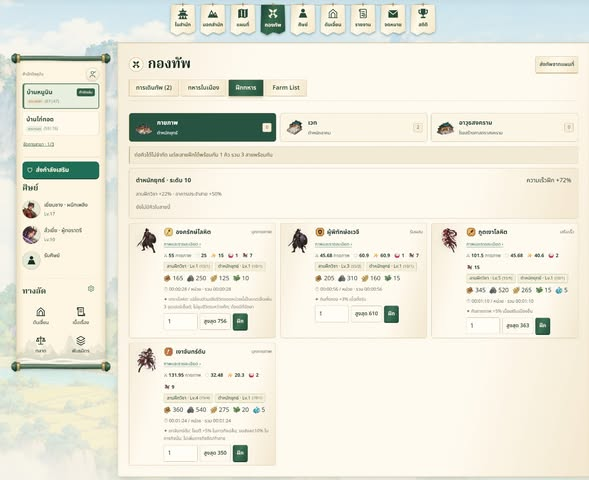Click green train button beside สูงสุด 363

point(543,326)
